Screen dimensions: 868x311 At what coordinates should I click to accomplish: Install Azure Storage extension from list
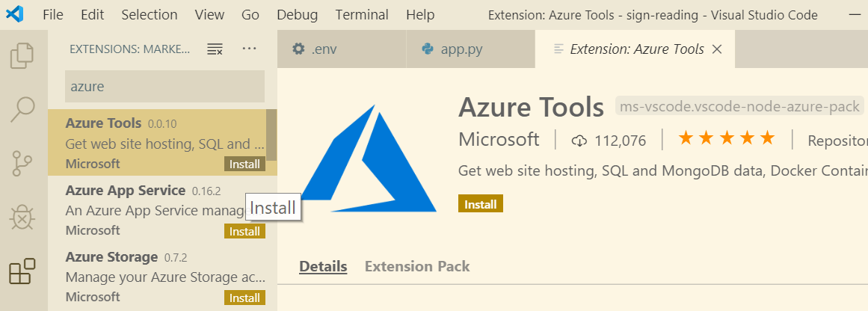pos(244,298)
